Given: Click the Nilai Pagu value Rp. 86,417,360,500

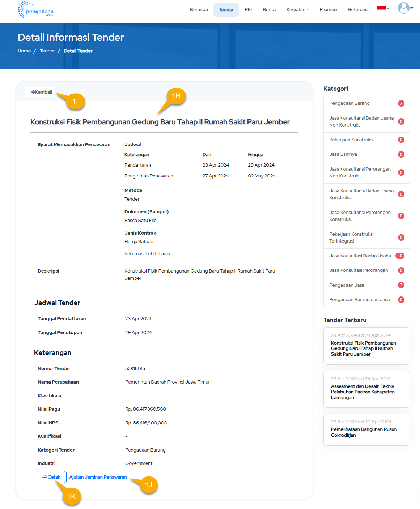Looking at the screenshot, I should [x=145, y=409].
